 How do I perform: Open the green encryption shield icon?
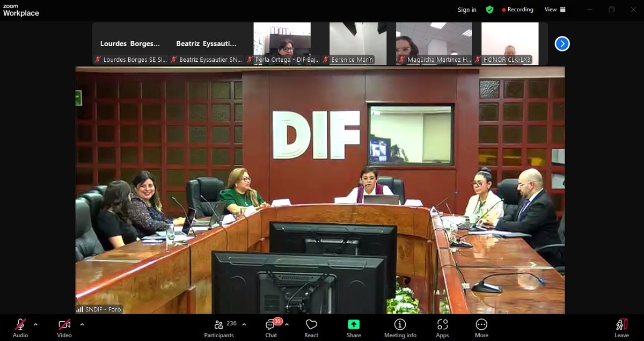click(x=489, y=10)
